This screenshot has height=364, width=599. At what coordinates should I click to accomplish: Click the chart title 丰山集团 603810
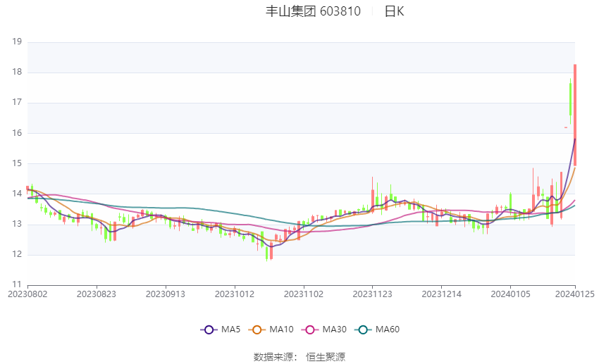(x=314, y=11)
